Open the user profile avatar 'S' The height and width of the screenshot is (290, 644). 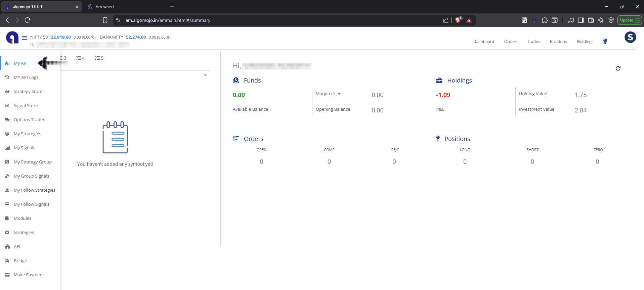630,37
